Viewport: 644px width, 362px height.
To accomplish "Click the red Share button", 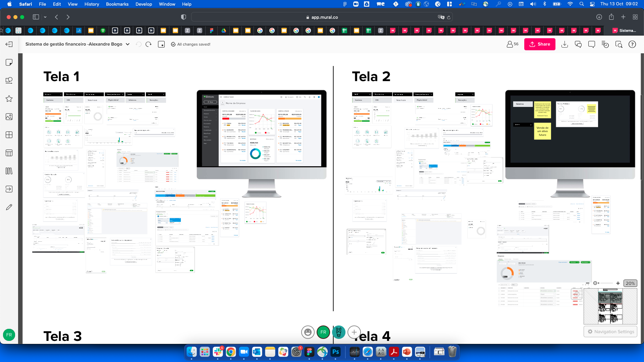I will tap(540, 44).
